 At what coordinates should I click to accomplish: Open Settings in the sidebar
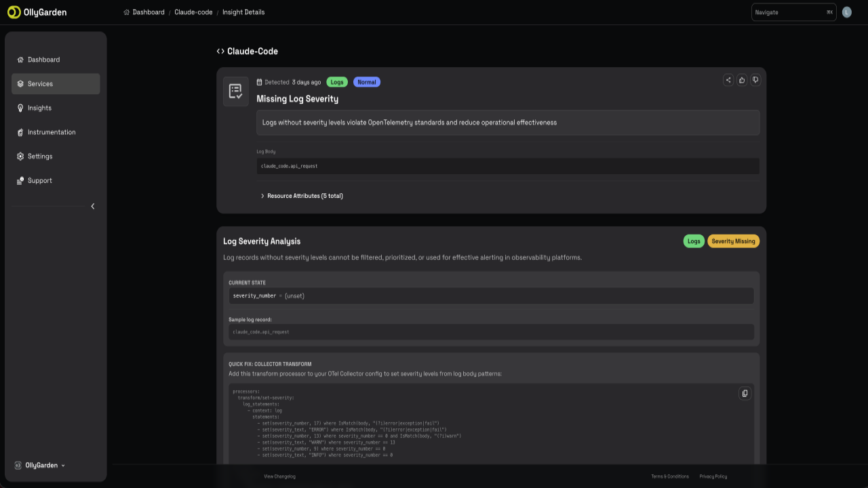click(x=56, y=157)
